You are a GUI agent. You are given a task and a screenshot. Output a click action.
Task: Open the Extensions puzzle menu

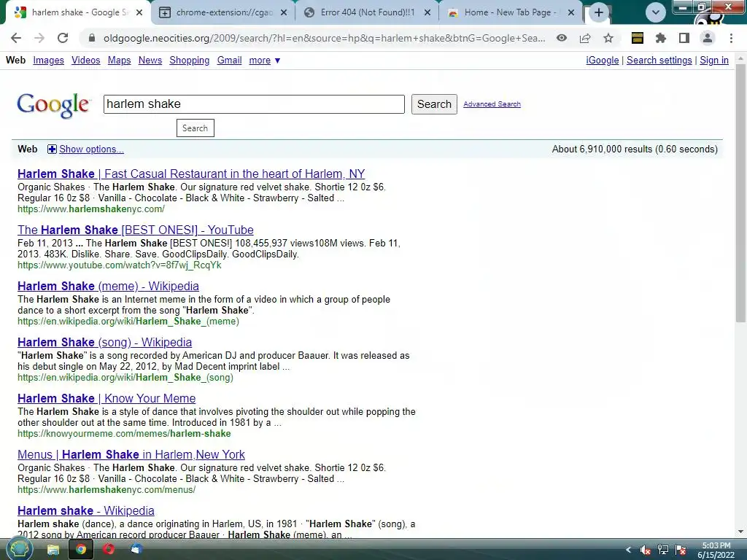click(661, 38)
